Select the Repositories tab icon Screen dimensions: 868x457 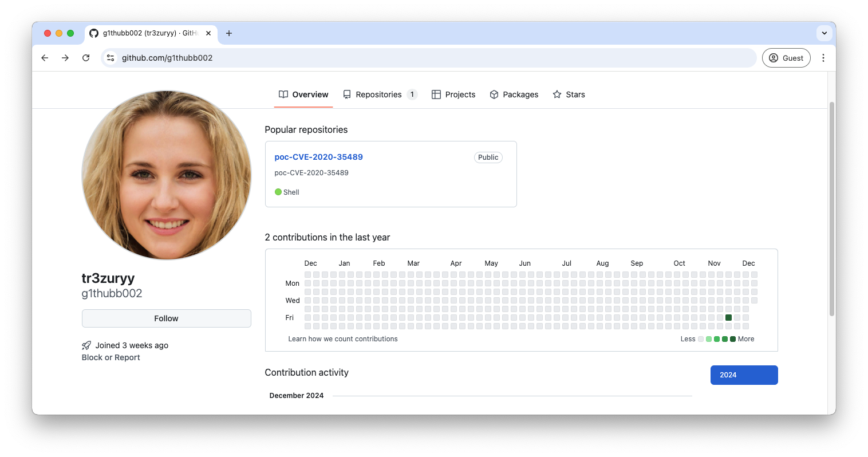click(348, 94)
